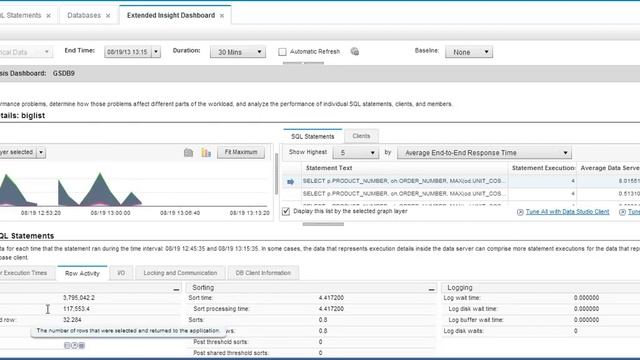Viewport: 640px width, 360px height.
Task: Click the 3,795,042.2 value
Action: click(79, 298)
